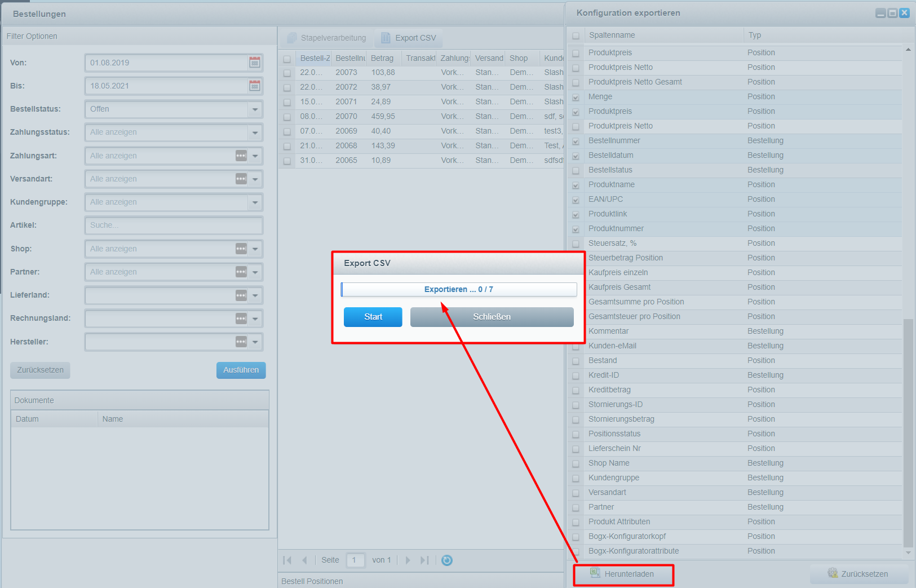Screen dimensions: 916x588
Task: Click the export column list scrollbar
Action: click(908, 432)
